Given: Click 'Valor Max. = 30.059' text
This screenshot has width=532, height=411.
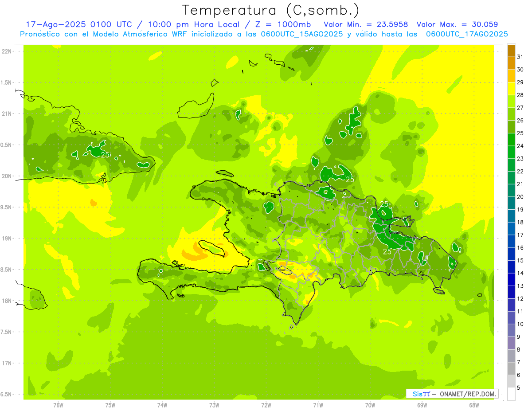Looking at the screenshot, I should 458,24.
